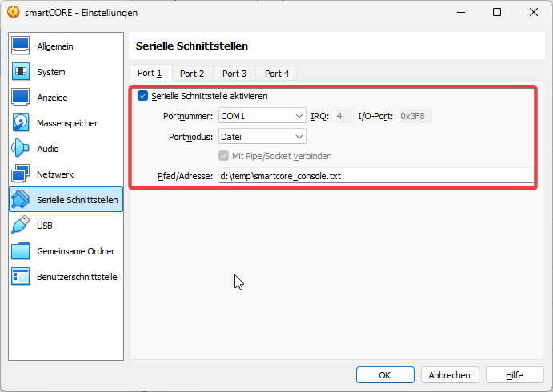Click the Netzwerk monitors icon

click(21, 174)
